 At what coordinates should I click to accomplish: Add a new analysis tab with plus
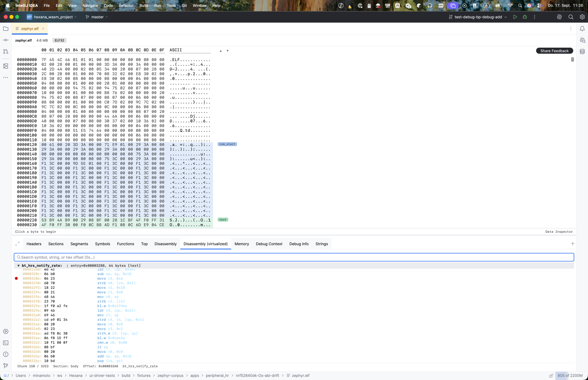(x=573, y=244)
